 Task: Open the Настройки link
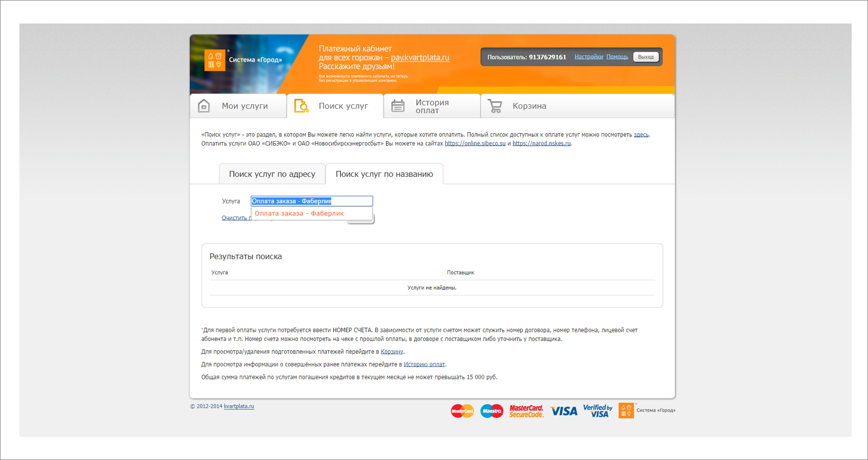[589, 57]
